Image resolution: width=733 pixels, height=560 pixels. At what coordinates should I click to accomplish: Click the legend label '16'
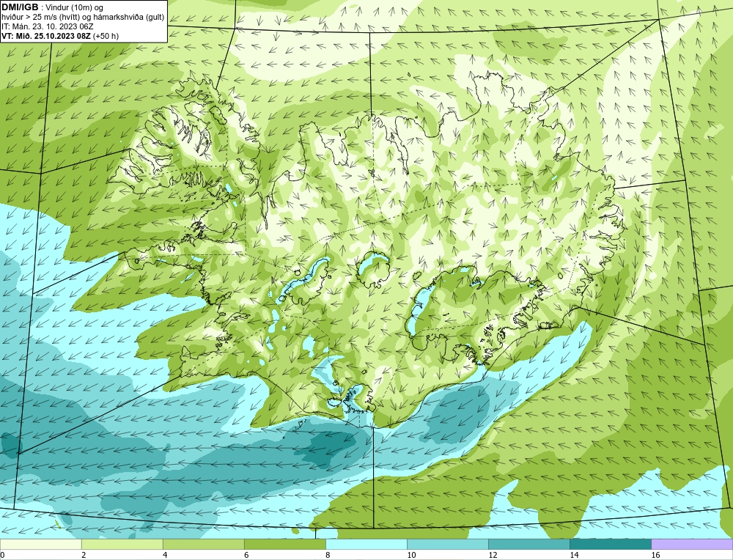(655, 555)
